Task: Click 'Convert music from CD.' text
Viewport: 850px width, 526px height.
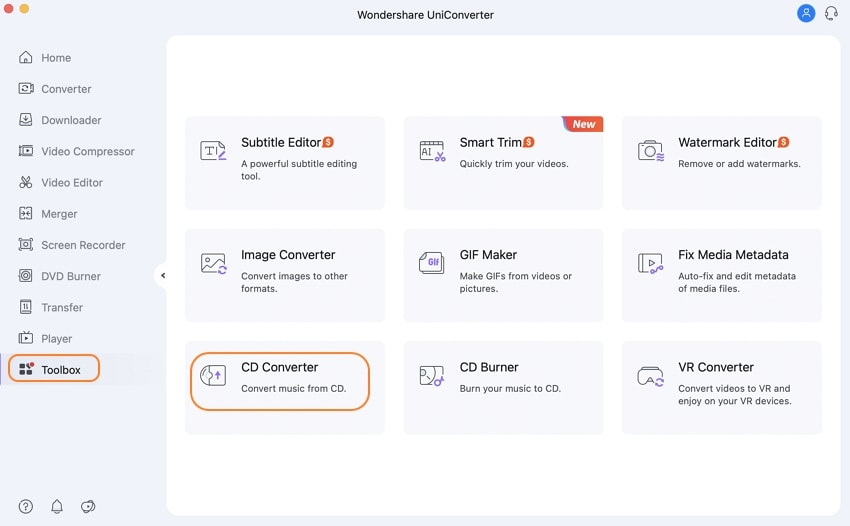Action: point(293,388)
